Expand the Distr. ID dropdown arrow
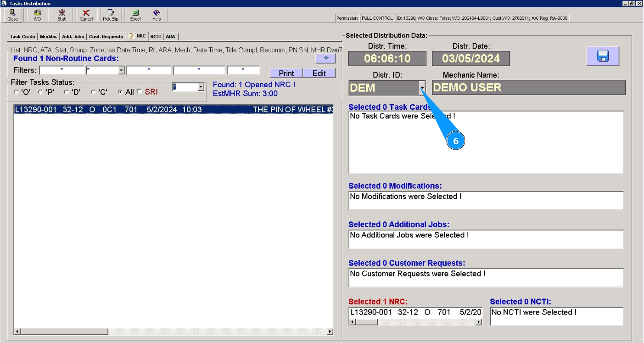The height and width of the screenshot is (343, 644). point(422,87)
